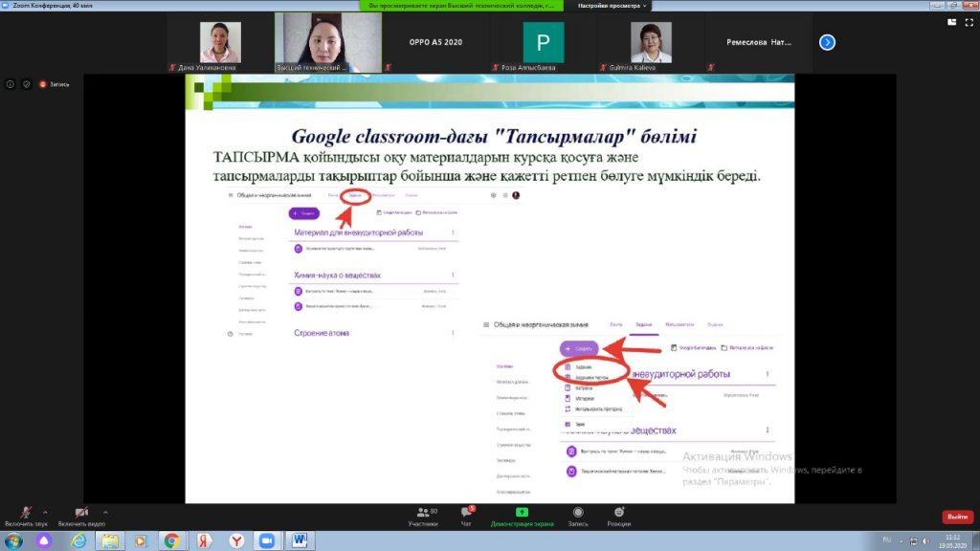Click taskbar clock showing 11:12

point(952,541)
